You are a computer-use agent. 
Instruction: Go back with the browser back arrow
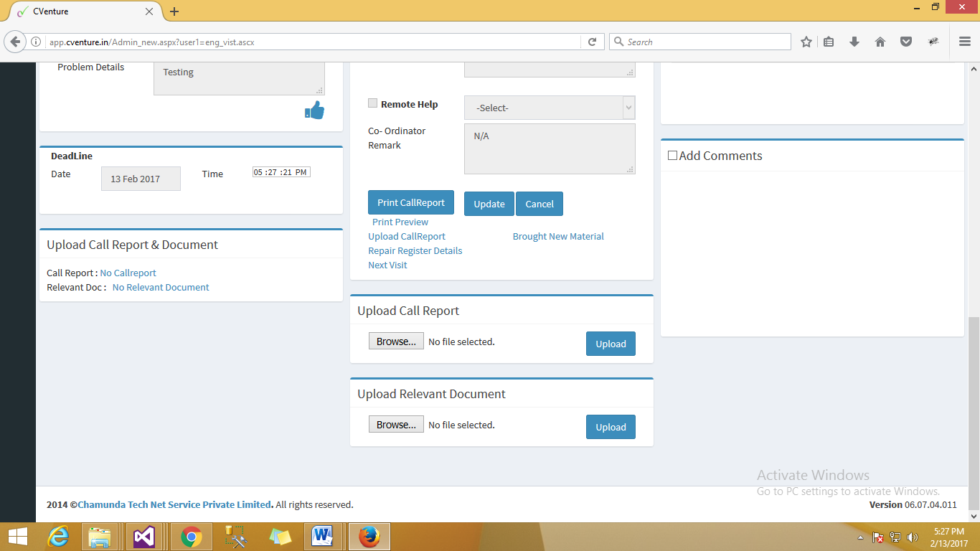click(x=14, y=42)
